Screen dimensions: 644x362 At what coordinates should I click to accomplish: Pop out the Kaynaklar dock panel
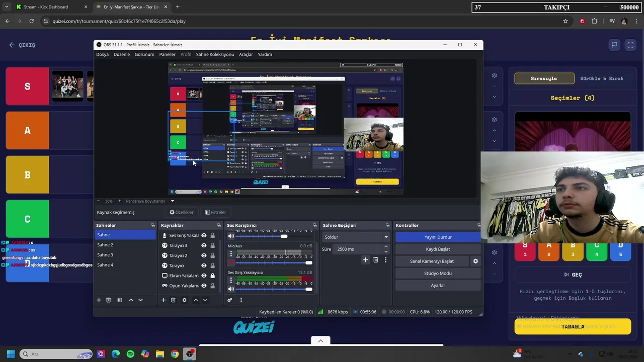pyautogui.click(x=219, y=225)
